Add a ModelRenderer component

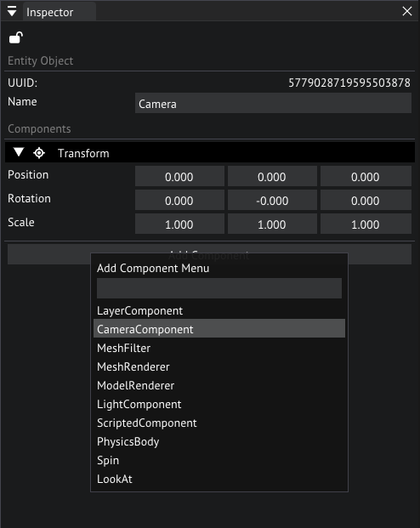coord(219,385)
